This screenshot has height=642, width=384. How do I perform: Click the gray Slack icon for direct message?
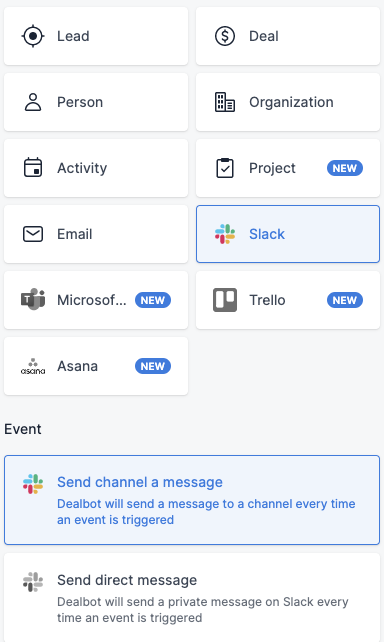[33, 582]
